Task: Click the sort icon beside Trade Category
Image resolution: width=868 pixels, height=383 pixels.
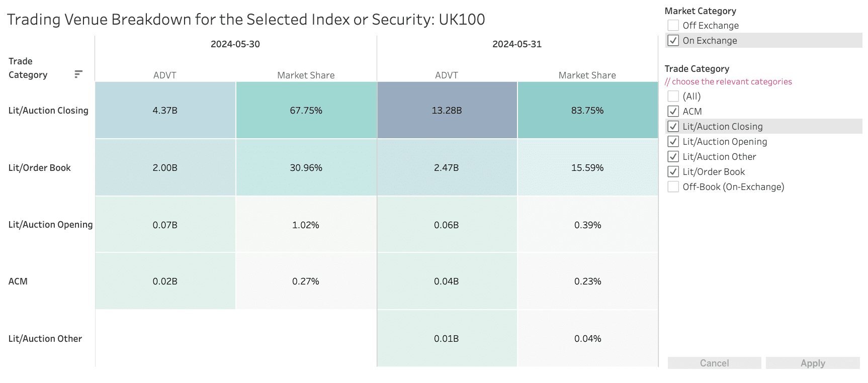Action: 78,74
